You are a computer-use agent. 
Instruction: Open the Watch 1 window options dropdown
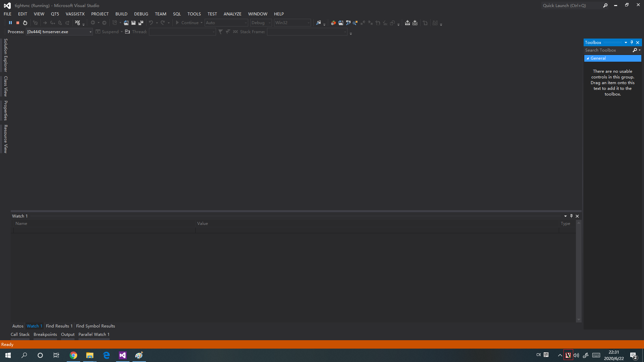click(x=565, y=216)
